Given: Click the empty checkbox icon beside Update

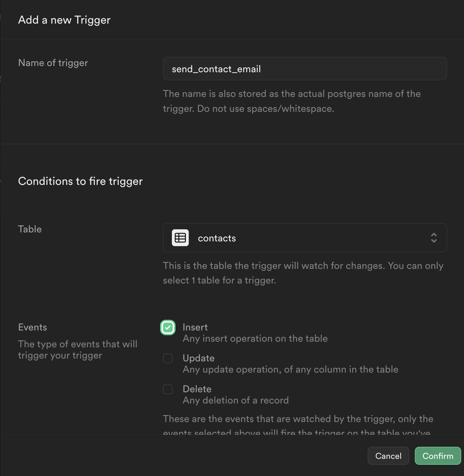Looking at the screenshot, I should pos(168,359).
